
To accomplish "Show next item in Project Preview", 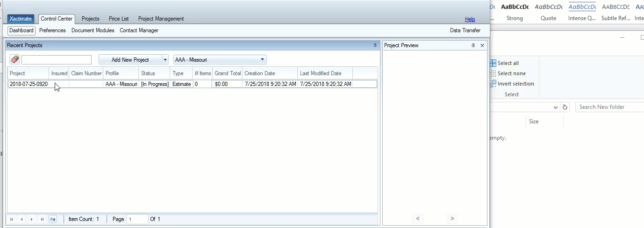I will (x=452, y=218).
